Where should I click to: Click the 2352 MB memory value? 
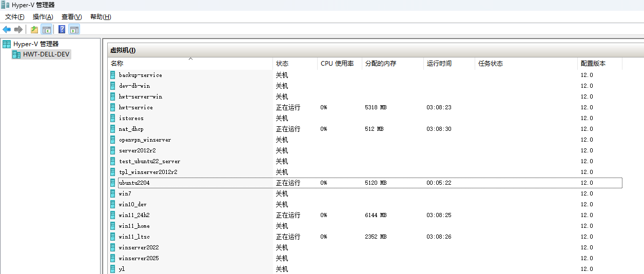pyautogui.click(x=376, y=237)
